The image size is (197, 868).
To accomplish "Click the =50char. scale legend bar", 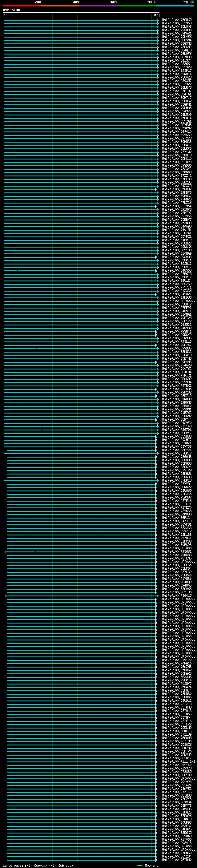I will 139,865.
